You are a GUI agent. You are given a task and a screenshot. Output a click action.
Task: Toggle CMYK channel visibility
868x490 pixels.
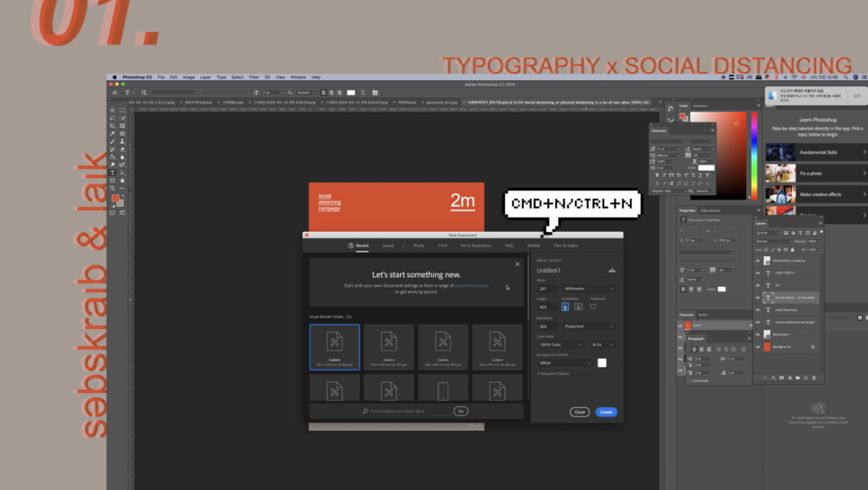tap(680, 325)
